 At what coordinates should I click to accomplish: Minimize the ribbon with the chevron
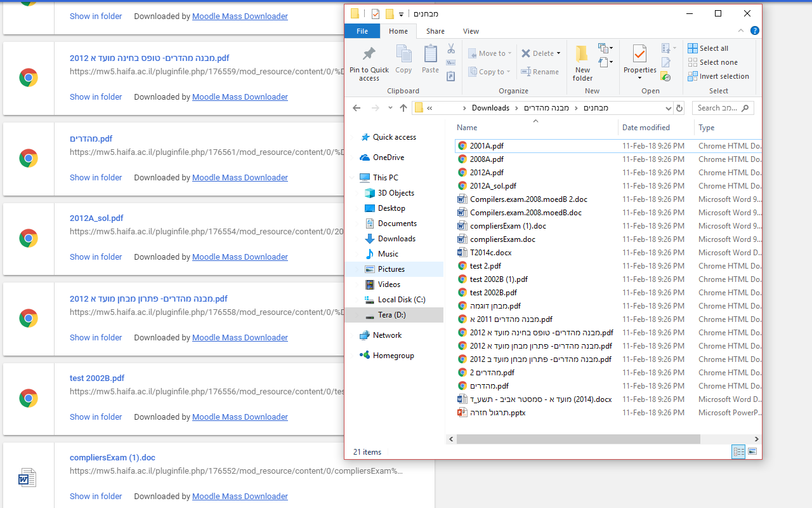click(741, 30)
